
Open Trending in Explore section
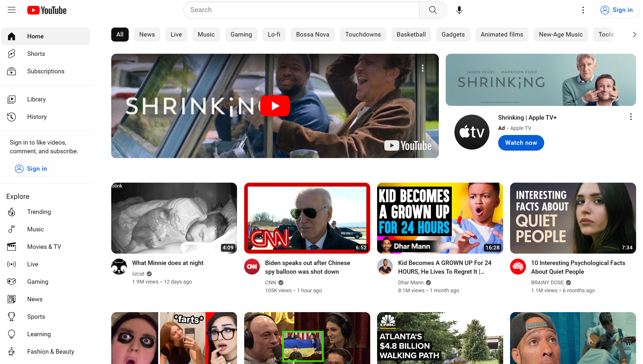39,212
